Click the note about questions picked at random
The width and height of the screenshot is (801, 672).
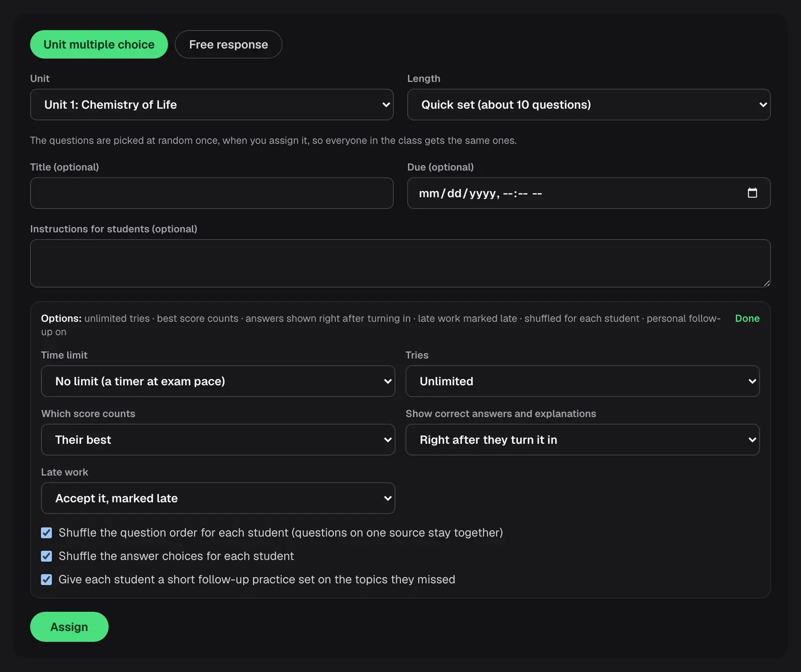tap(273, 141)
